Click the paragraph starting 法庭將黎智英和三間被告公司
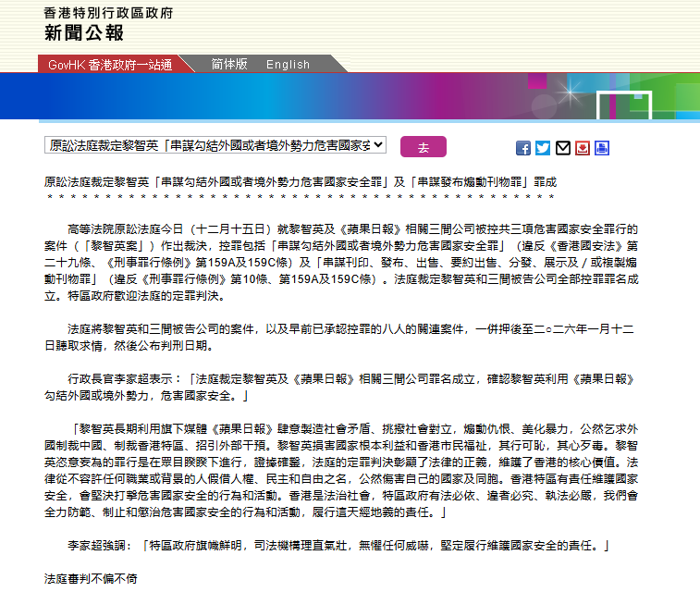700x592 pixels. (350, 338)
